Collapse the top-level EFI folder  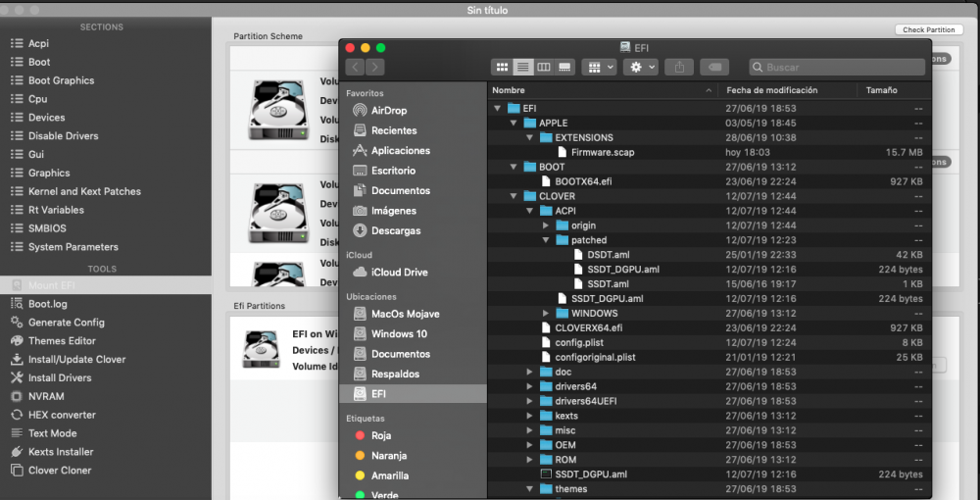498,108
